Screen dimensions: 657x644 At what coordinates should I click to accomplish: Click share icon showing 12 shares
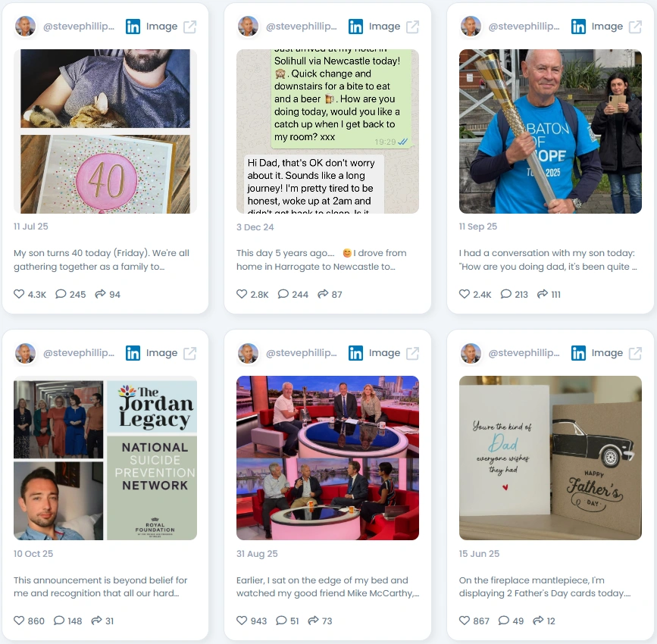click(539, 620)
